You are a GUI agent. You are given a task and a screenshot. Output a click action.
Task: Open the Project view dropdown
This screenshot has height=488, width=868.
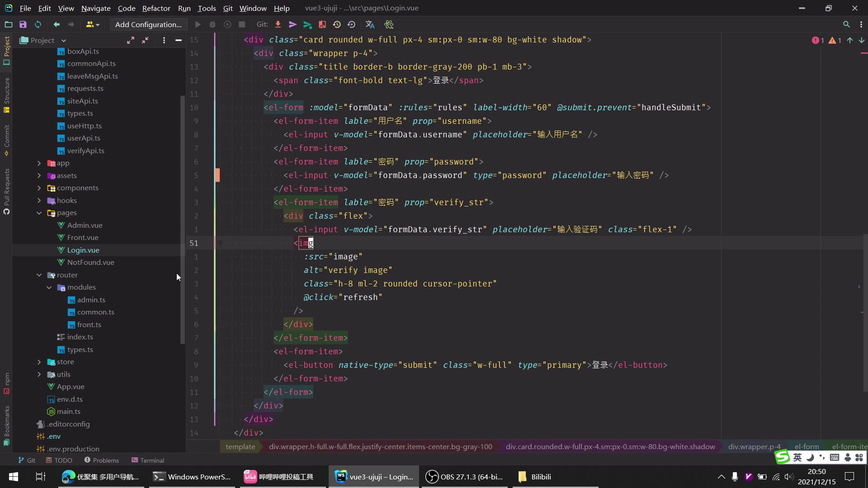[64, 40]
